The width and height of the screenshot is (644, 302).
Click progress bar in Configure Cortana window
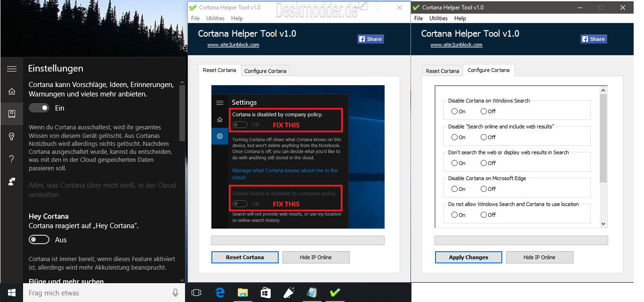click(521, 240)
